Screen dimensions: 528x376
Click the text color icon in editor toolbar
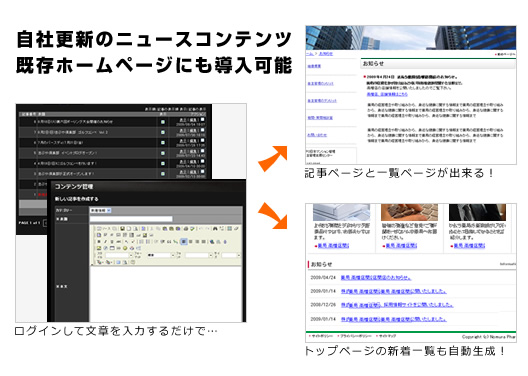click(x=99, y=262)
